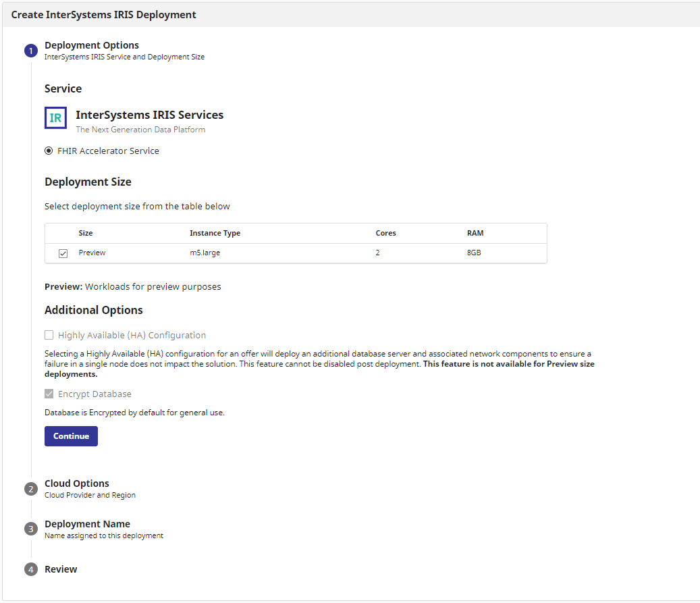Viewport: 700px width, 603px height.
Task: Expand the Deployment Name step
Action: [x=87, y=524]
